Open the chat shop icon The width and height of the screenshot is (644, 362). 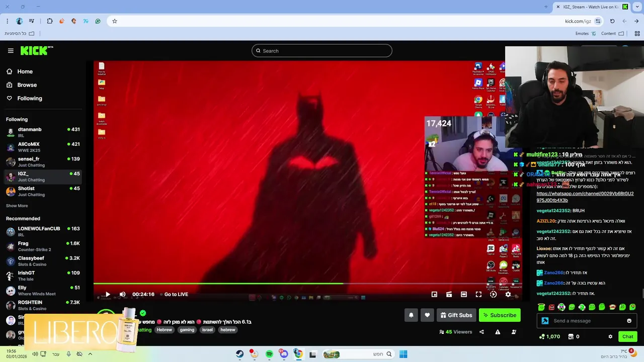click(x=571, y=336)
